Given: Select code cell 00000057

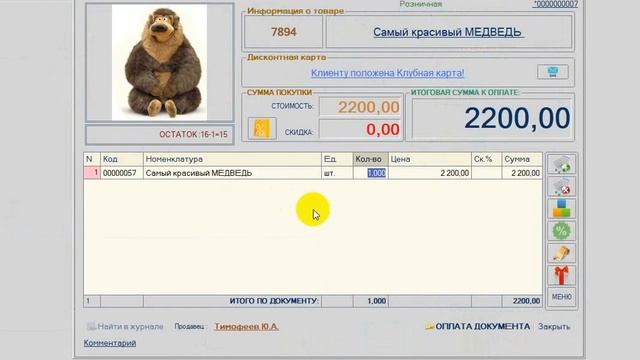Looking at the screenshot, I should pos(122,173).
